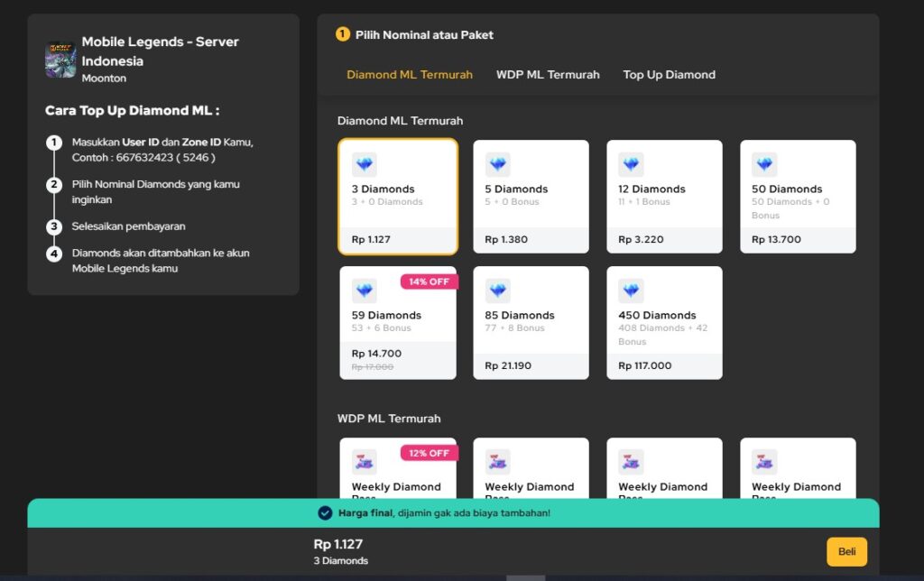Click '3 Diamonds' summary in the bottom bar
Image resolution: width=924 pixels, height=581 pixels.
[x=340, y=561]
